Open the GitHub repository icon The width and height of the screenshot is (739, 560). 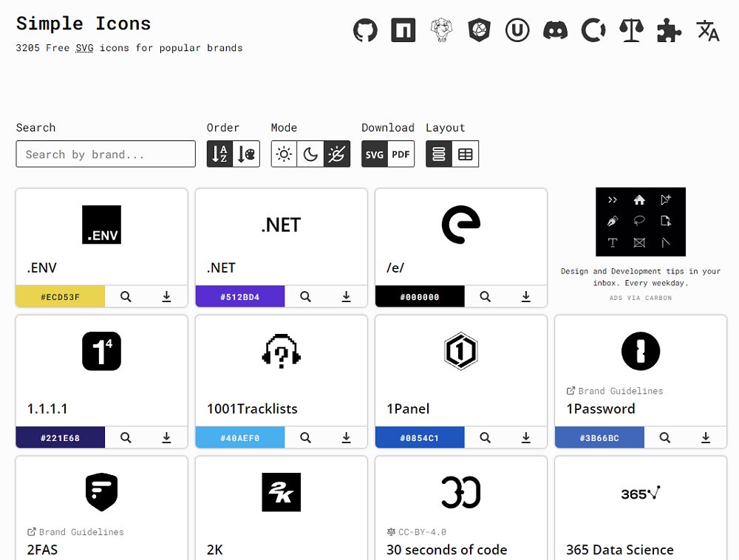point(365,30)
